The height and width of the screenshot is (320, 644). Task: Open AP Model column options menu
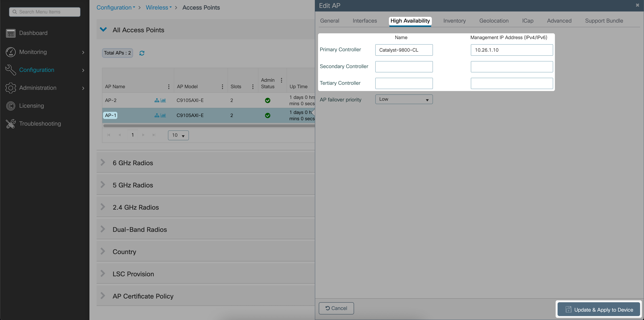pyautogui.click(x=222, y=87)
